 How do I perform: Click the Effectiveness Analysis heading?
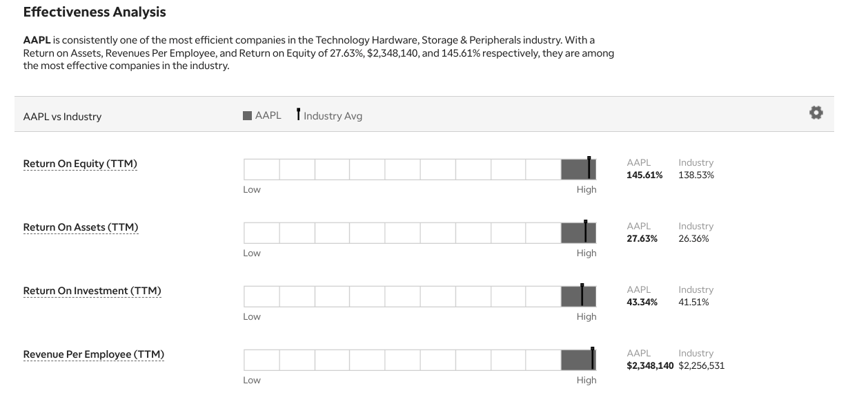tap(95, 12)
